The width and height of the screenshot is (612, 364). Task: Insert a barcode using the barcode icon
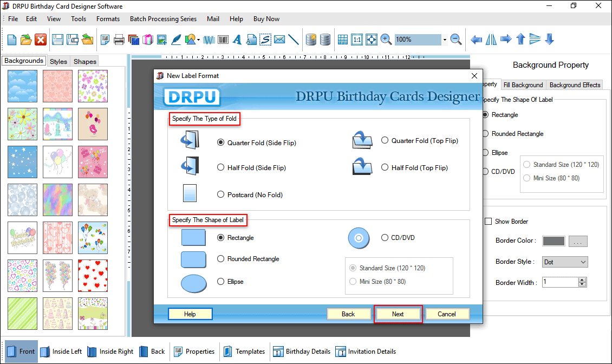tap(223, 40)
